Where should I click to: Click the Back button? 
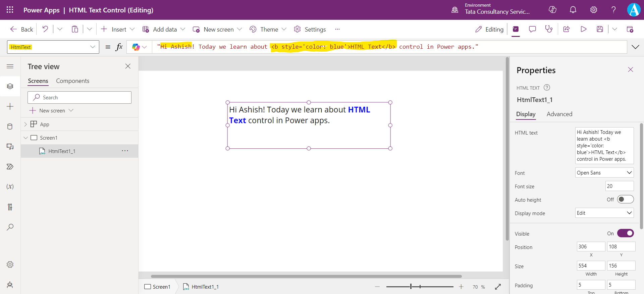(22, 29)
